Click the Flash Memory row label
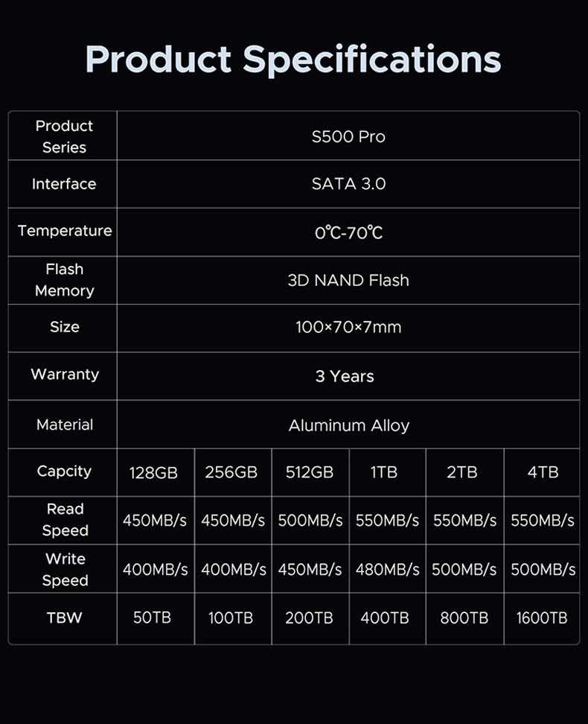This screenshot has width=588, height=724. (65, 280)
